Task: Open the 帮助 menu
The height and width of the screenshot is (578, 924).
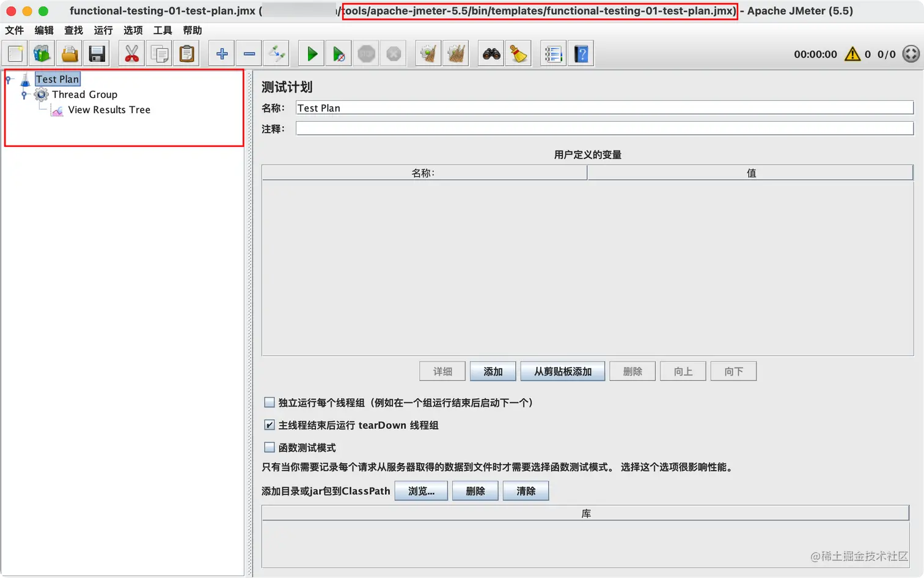Action: (192, 30)
